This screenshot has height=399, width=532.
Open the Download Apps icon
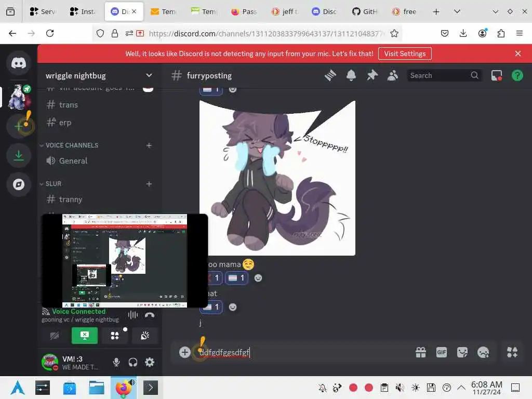coord(19,155)
